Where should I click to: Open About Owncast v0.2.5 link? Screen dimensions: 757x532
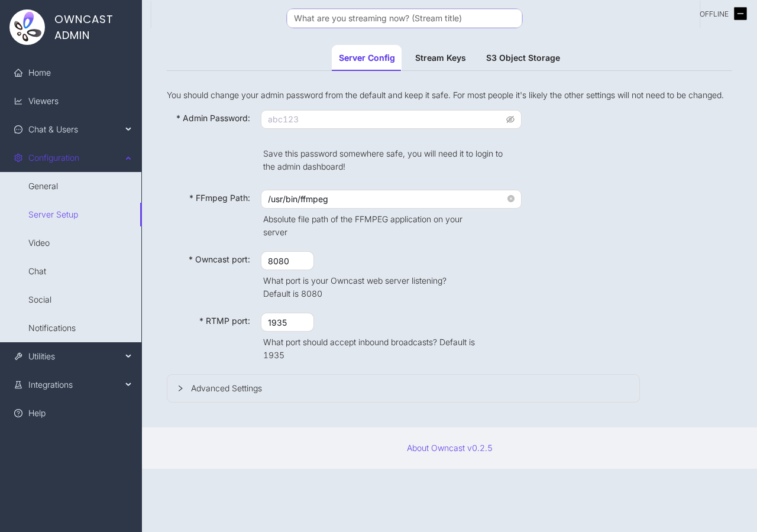[449, 448]
